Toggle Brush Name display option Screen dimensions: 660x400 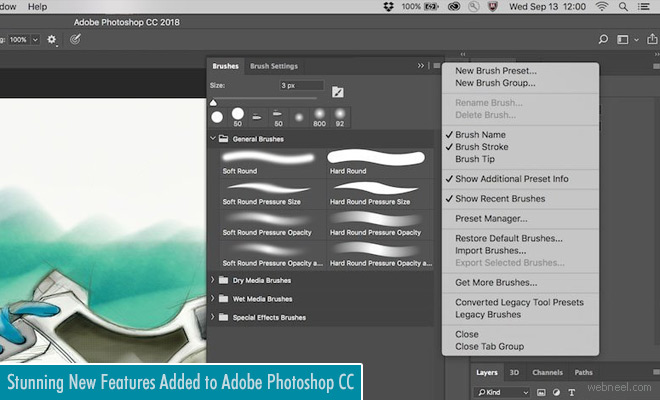tap(480, 135)
